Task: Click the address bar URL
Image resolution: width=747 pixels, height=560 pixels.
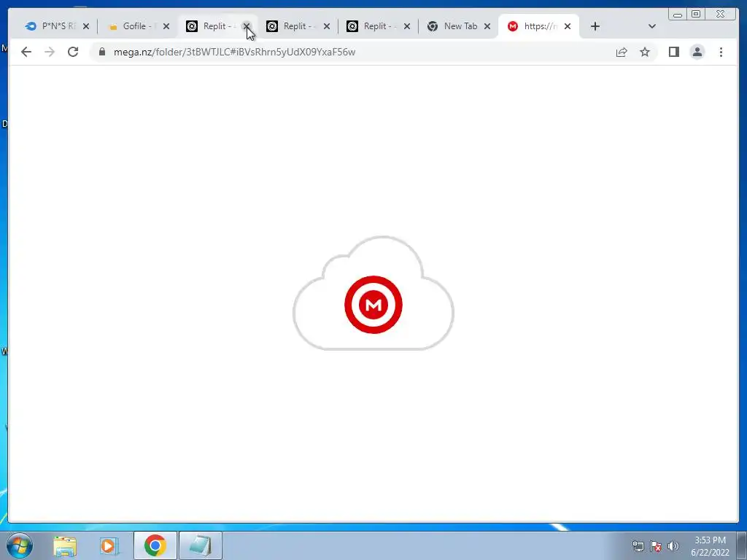Action: (x=234, y=52)
